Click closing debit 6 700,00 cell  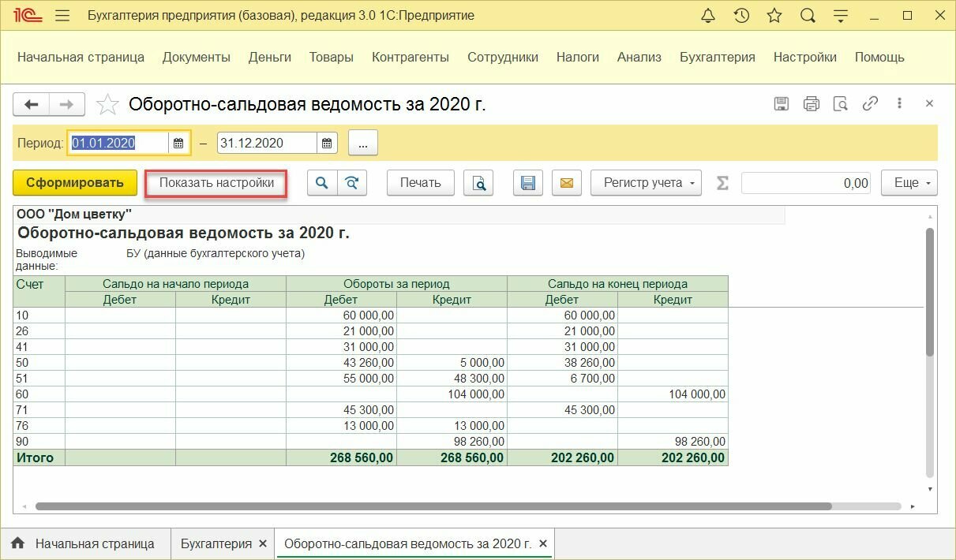[x=562, y=379]
